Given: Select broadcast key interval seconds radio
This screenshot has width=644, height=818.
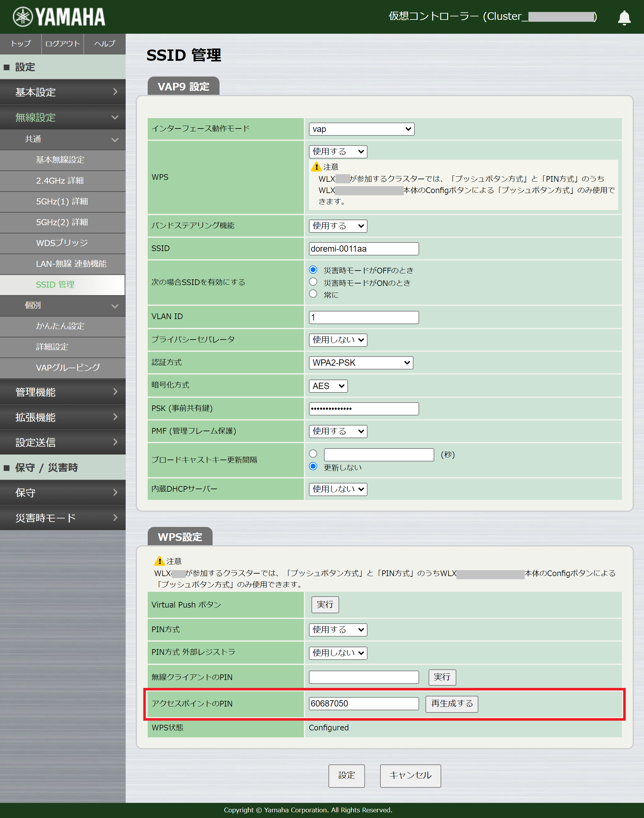Looking at the screenshot, I should point(313,454).
